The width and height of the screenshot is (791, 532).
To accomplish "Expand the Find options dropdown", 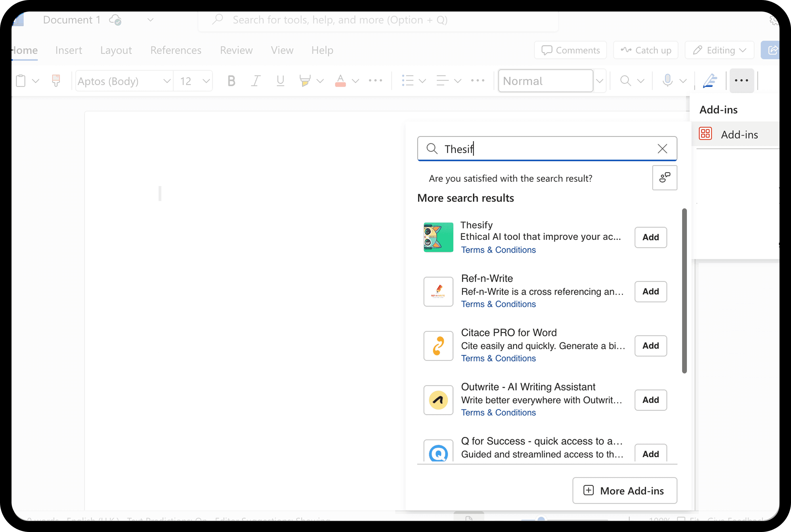I will (640, 81).
